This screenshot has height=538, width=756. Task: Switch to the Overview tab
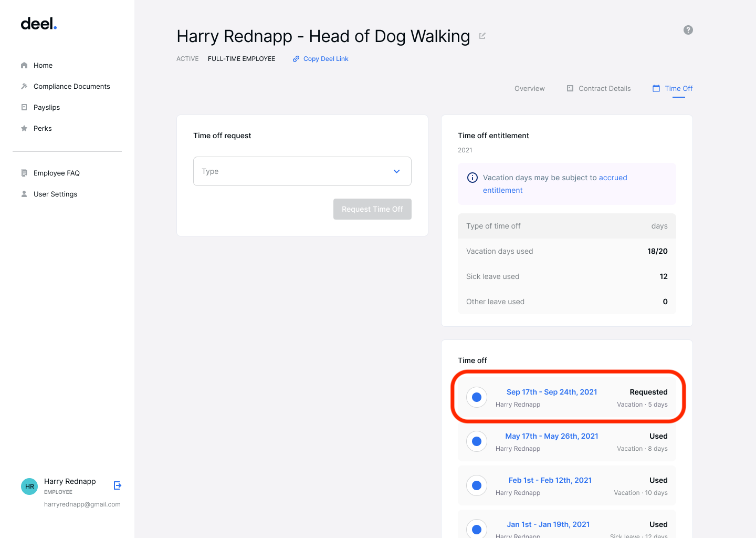point(529,88)
